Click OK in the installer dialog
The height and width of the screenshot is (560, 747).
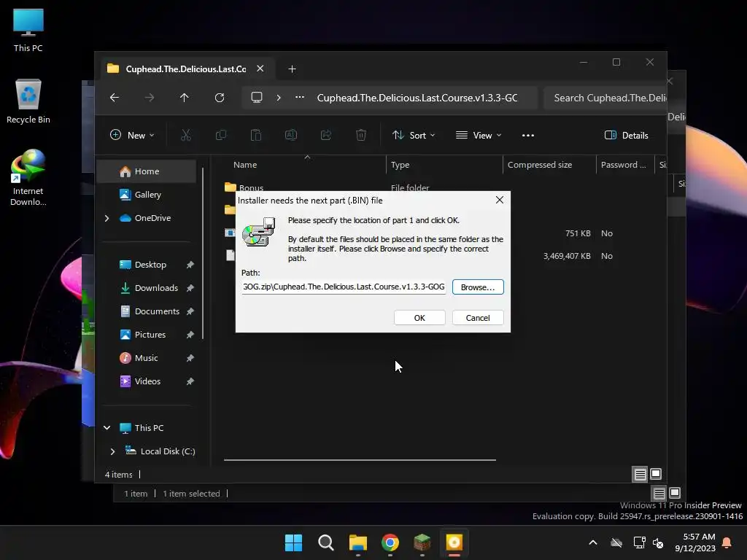pyautogui.click(x=419, y=318)
